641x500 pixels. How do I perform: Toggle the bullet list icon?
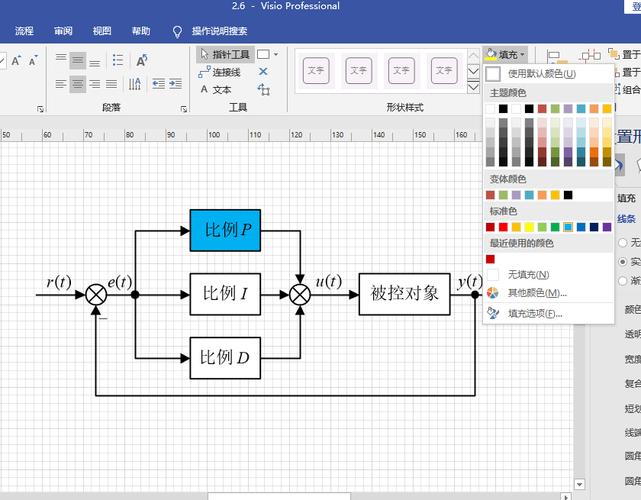coord(118,61)
